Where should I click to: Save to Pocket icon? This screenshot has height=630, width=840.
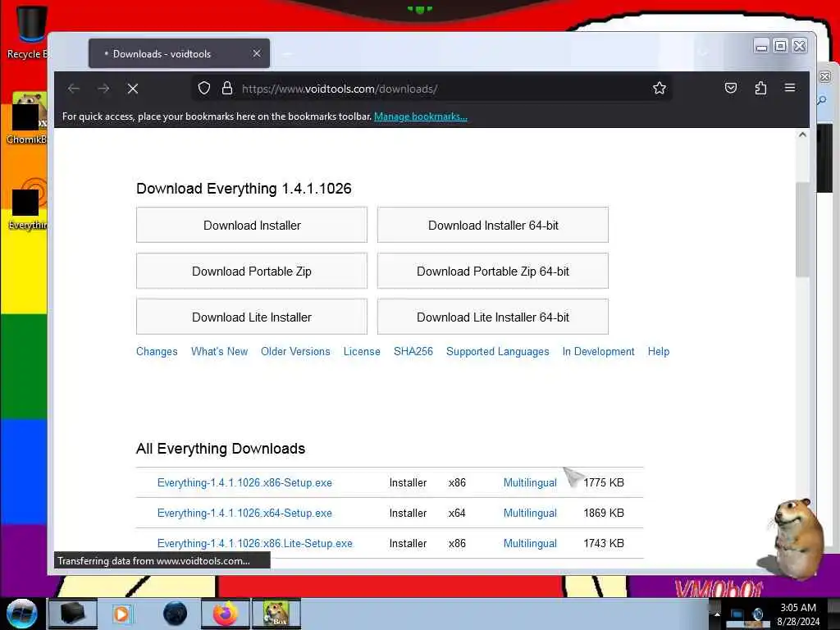[x=731, y=89]
